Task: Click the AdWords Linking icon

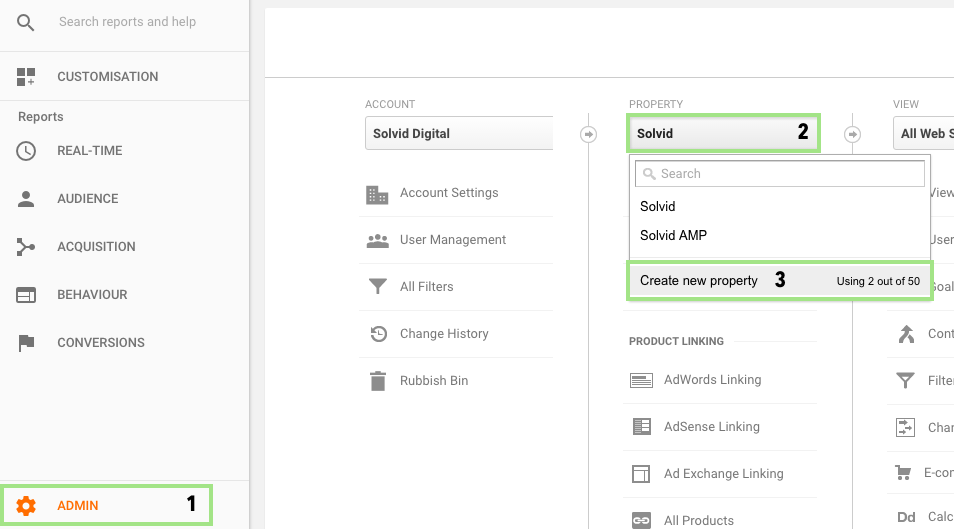Action: click(x=641, y=380)
